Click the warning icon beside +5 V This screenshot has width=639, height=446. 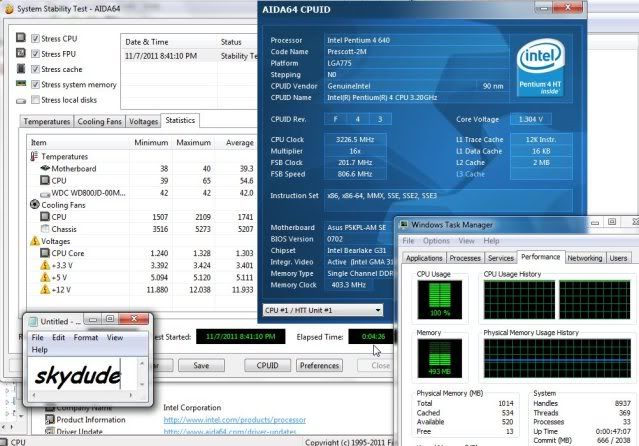(x=45, y=277)
